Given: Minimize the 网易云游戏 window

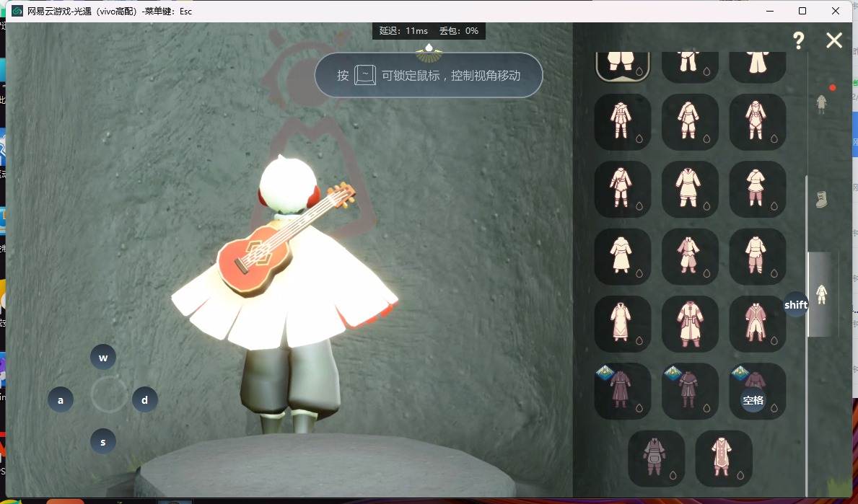Looking at the screenshot, I should pos(770,11).
